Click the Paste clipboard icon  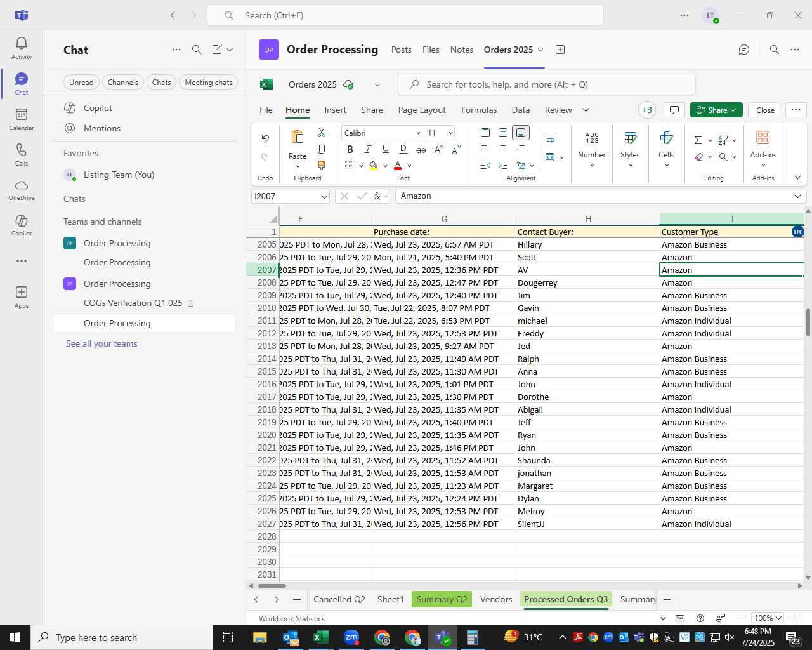(x=297, y=137)
